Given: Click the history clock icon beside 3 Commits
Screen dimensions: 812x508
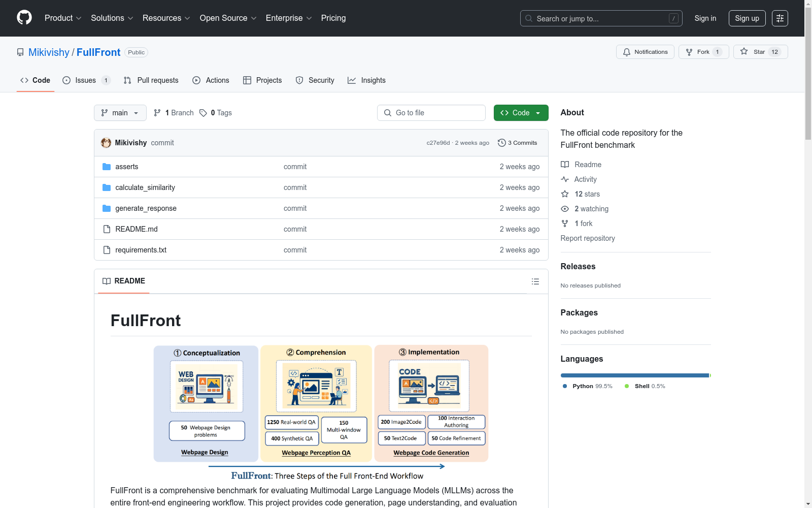Looking at the screenshot, I should pyautogui.click(x=502, y=143).
